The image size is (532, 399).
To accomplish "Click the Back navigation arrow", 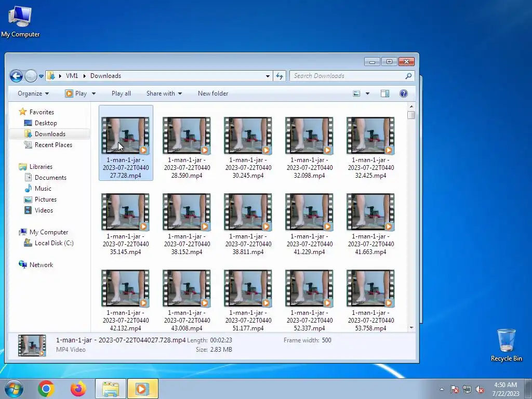I will 16,76.
